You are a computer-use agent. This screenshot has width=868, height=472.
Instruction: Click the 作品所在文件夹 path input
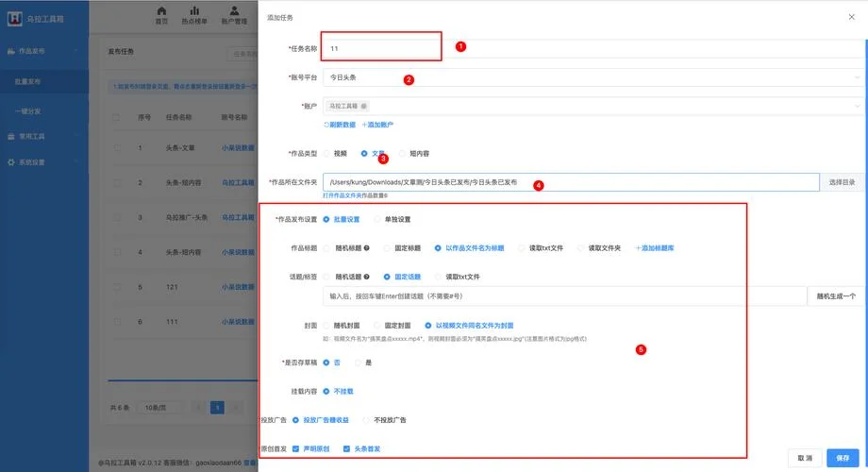click(x=571, y=182)
